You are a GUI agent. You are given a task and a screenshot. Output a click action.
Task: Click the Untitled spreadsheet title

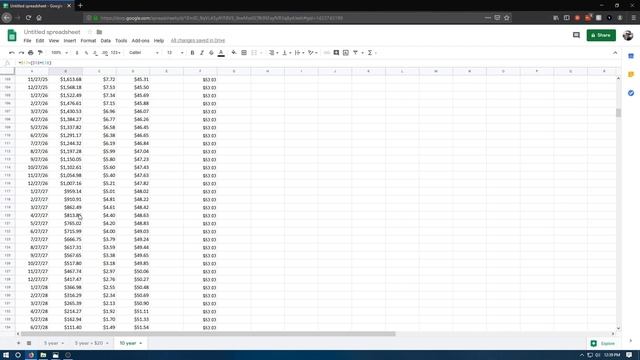52,32
